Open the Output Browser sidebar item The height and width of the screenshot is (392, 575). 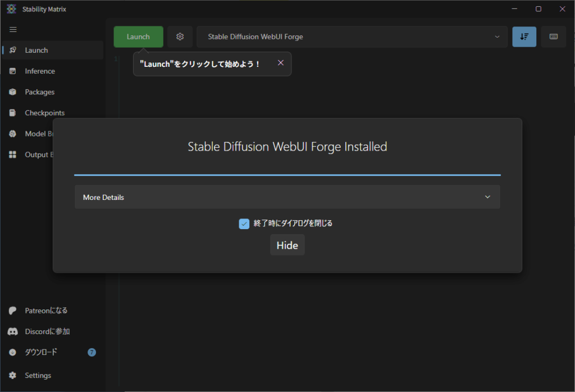click(x=28, y=155)
